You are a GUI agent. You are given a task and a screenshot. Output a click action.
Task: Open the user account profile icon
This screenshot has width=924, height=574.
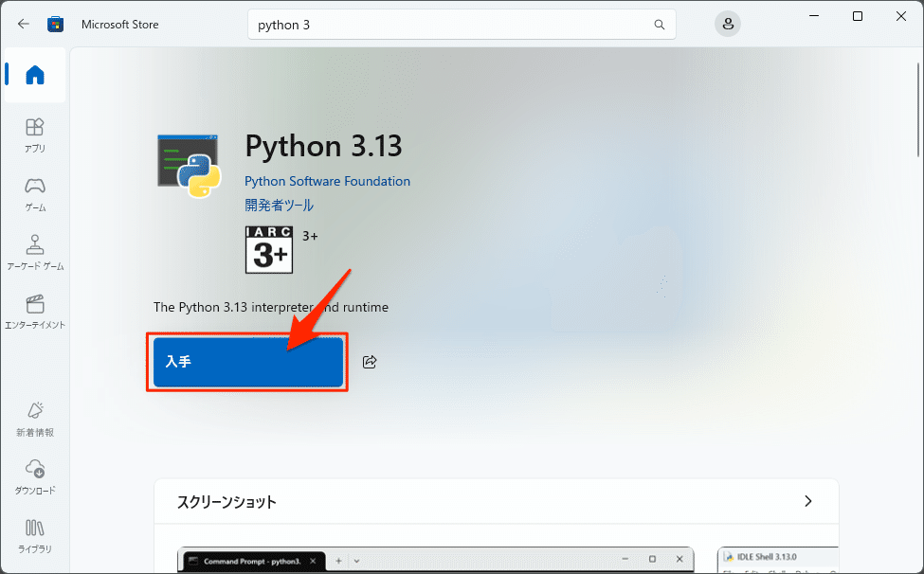728,24
